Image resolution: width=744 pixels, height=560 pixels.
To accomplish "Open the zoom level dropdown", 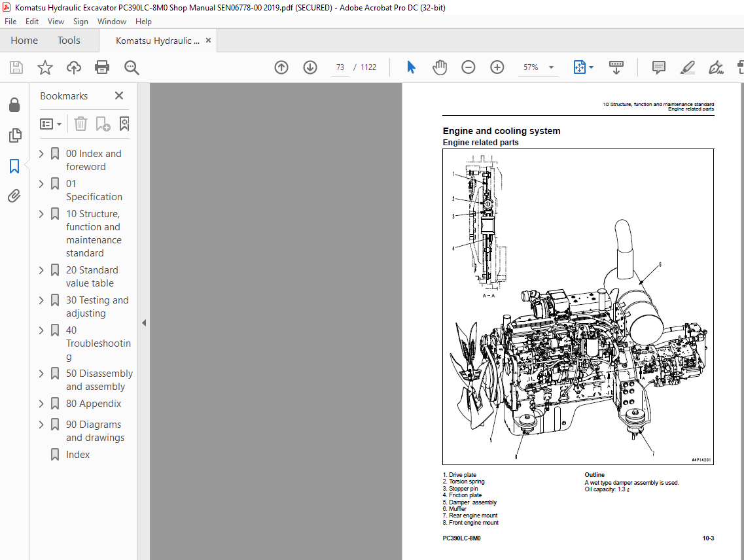I will point(552,67).
